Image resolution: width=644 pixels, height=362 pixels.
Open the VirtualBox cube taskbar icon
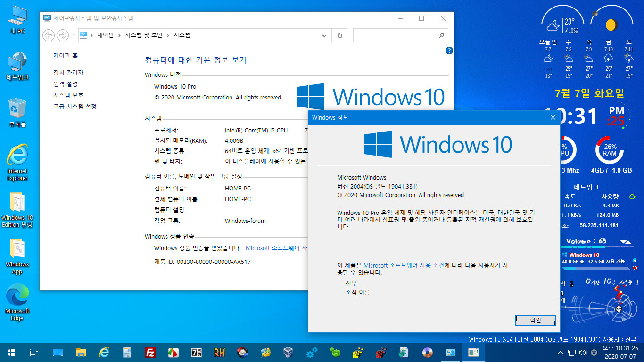pyautogui.click(x=289, y=352)
